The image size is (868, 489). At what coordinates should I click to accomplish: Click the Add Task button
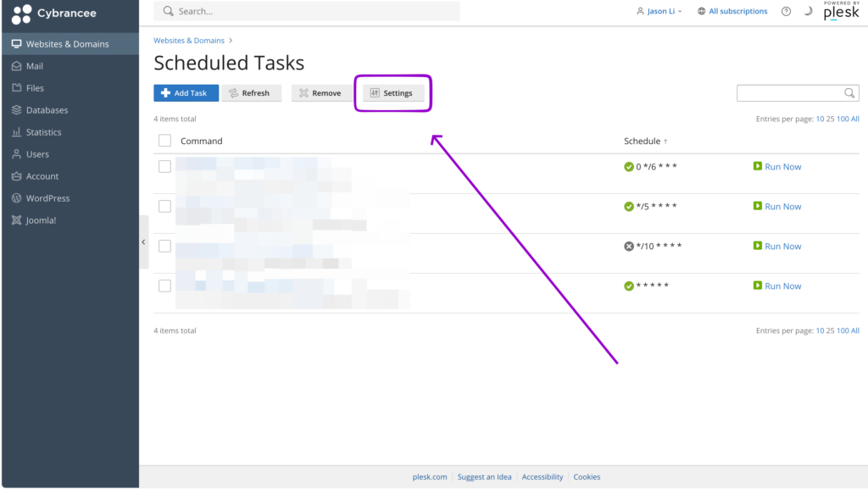coord(186,93)
